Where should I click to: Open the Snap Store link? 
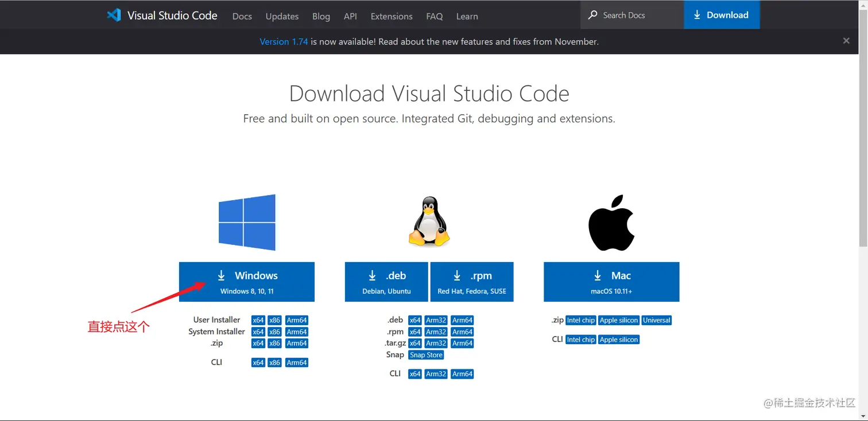427,355
